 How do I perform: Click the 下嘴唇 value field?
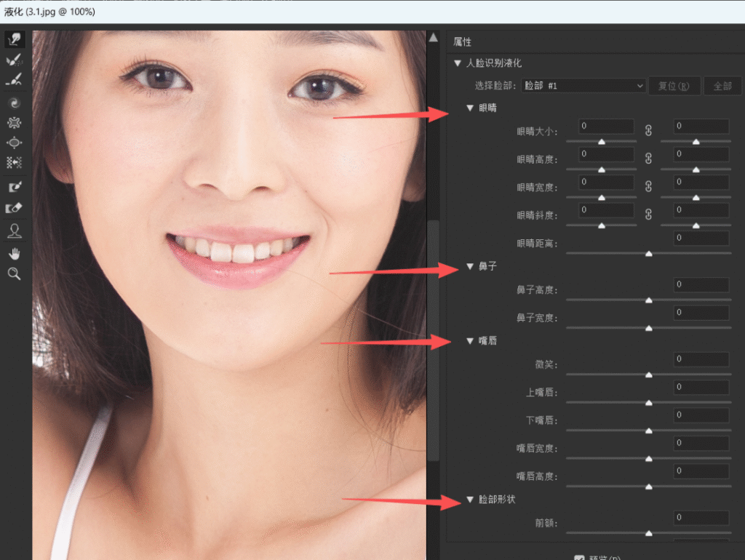pos(701,415)
